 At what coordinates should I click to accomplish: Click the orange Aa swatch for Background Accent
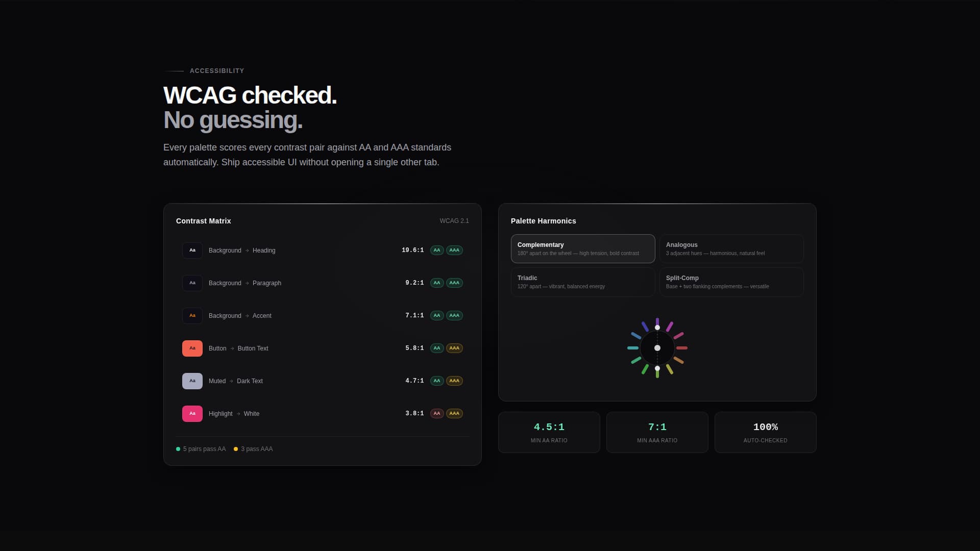(192, 316)
